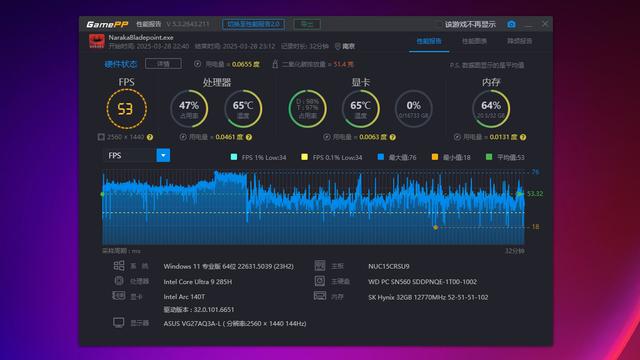This screenshot has width=640, height=360.
Task: Click the graphics D:98% T:97% usage gauge
Action: coord(307,109)
